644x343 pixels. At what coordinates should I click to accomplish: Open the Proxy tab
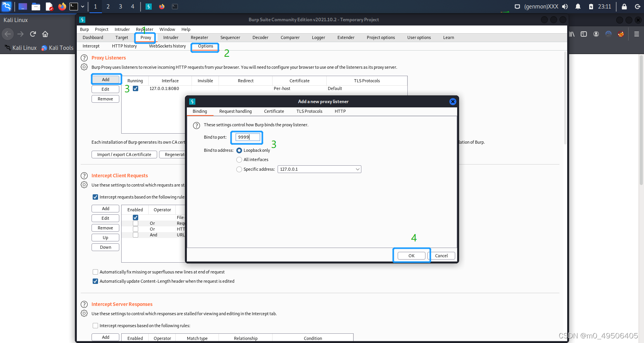pyautogui.click(x=146, y=37)
